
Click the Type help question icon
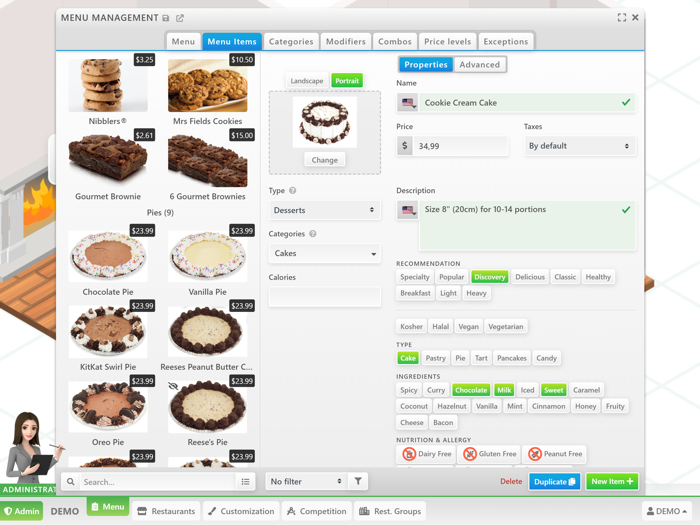[292, 191]
